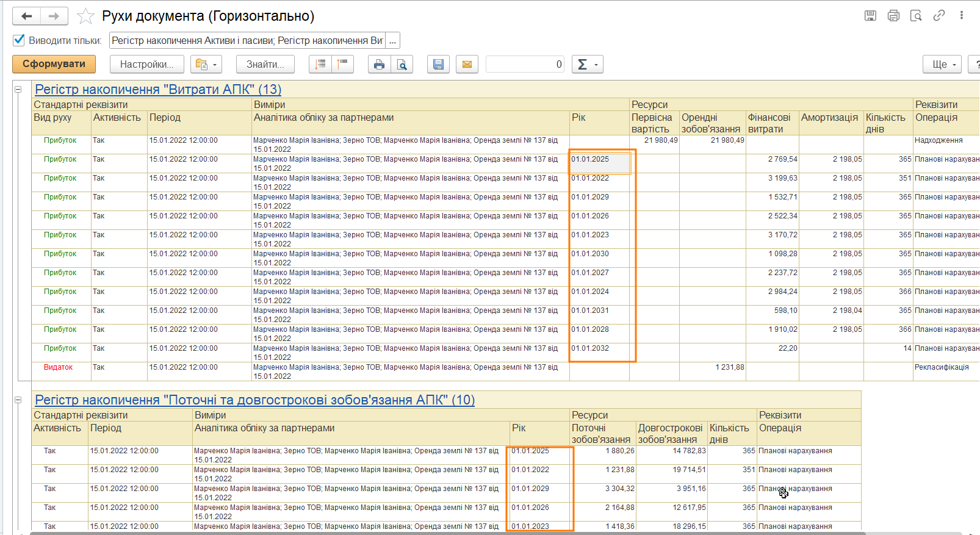This screenshot has height=535, width=980.
Task: Send report by email envelope icon
Action: click(467, 64)
